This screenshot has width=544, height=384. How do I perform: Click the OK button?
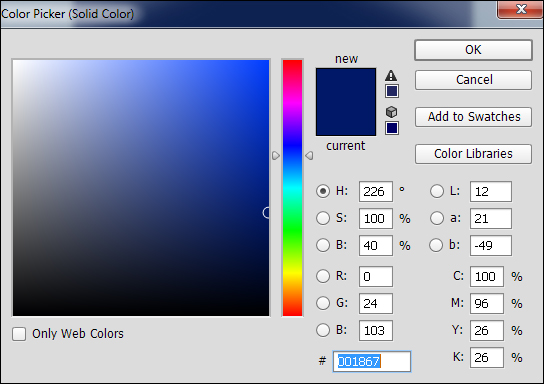click(473, 50)
